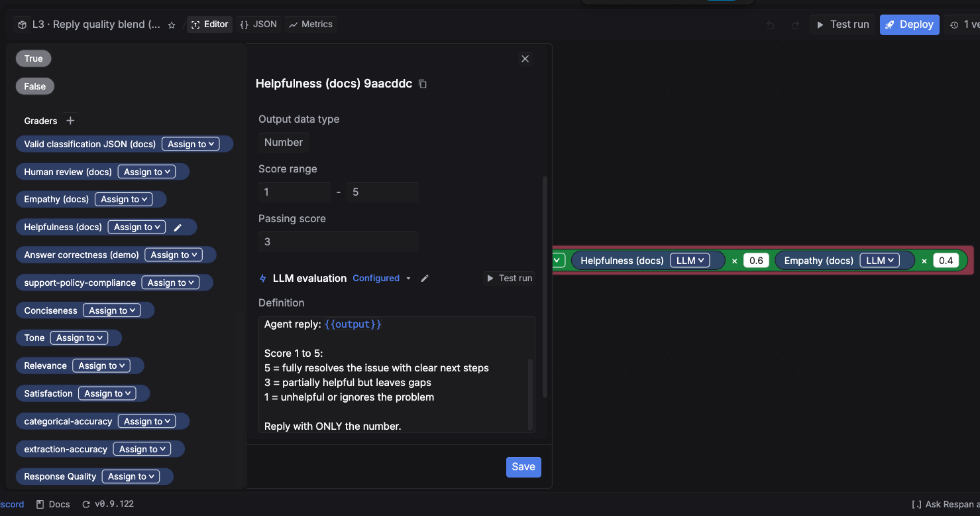Star the L3 Reply quality blend workflow
Screen dimensions: 980x516
[172, 25]
